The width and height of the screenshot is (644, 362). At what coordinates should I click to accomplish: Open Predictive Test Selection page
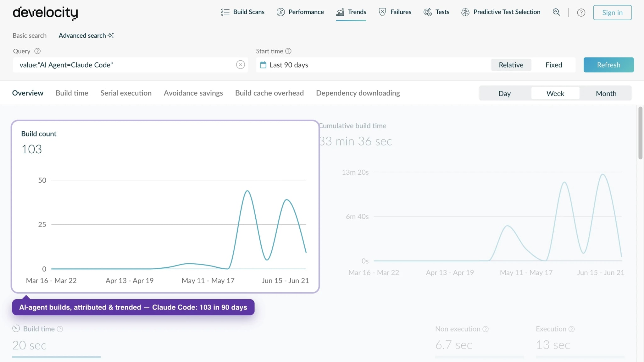(501, 12)
